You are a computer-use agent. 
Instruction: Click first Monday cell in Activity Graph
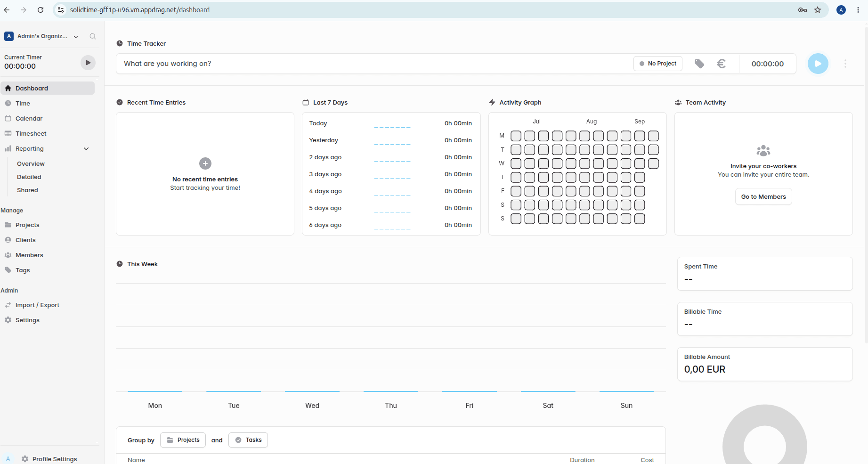[x=516, y=136]
